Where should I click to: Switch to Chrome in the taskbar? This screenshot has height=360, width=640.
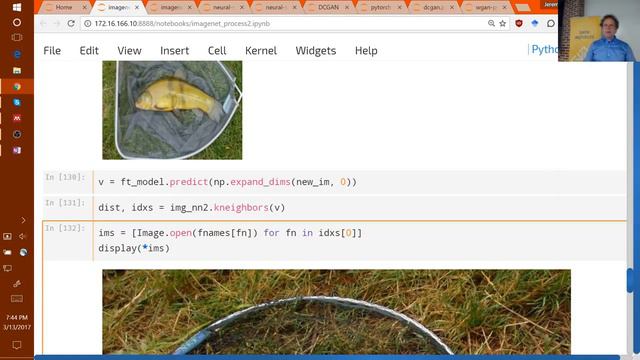pyautogui.click(x=17, y=87)
